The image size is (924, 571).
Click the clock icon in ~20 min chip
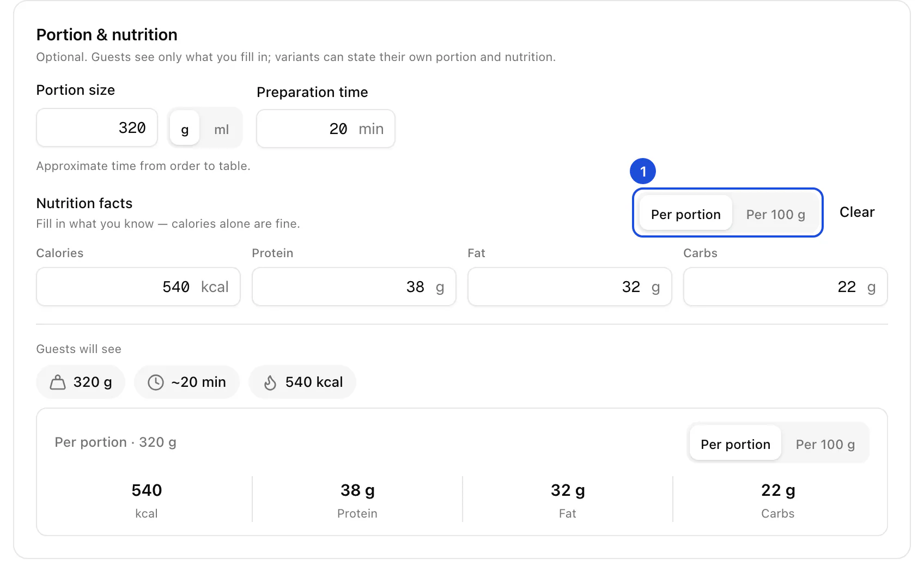pyautogui.click(x=156, y=382)
